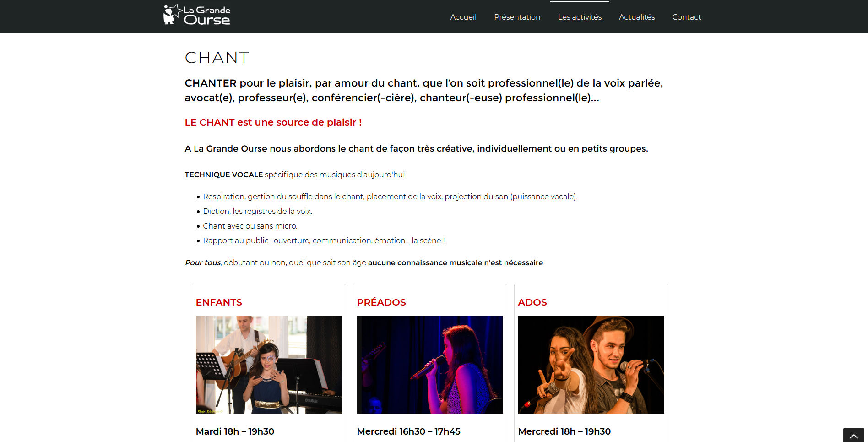
Task: Click the 'Chant avec ou sans micro' bullet
Action: (x=250, y=226)
